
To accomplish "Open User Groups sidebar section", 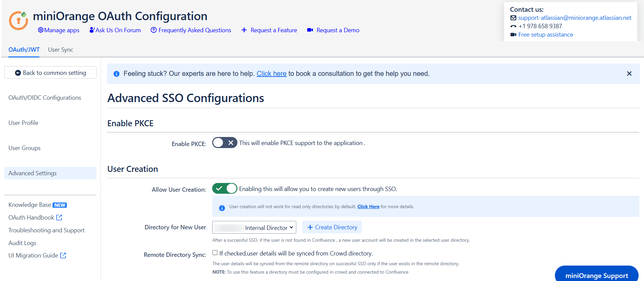I will 25,148.
